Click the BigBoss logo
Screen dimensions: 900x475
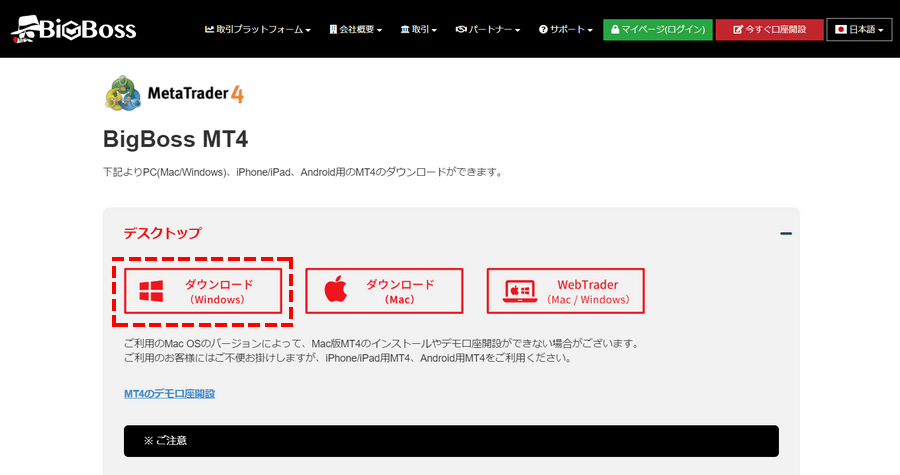tap(73, 29)
